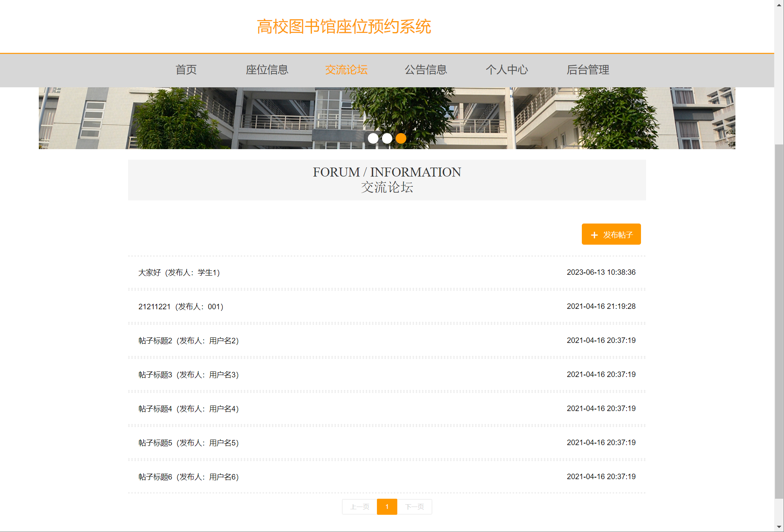Open the 首页 home menu item

pyautogui.click(x=186, y=70)
